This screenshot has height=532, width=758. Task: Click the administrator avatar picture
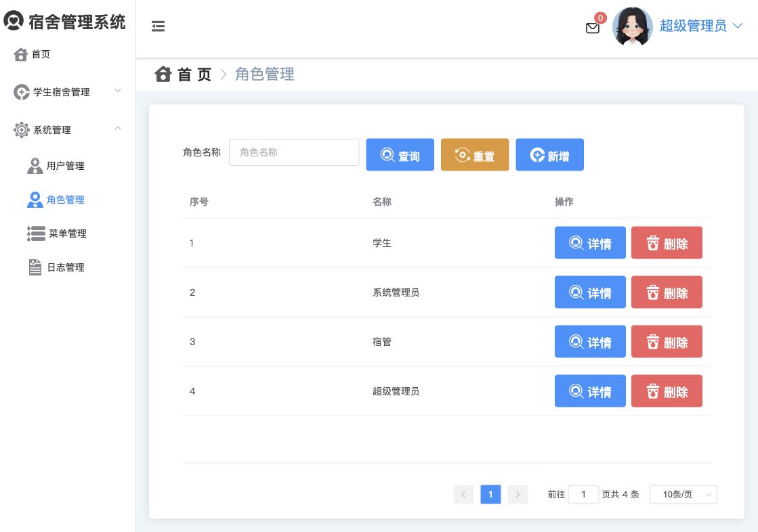[632, 26]
